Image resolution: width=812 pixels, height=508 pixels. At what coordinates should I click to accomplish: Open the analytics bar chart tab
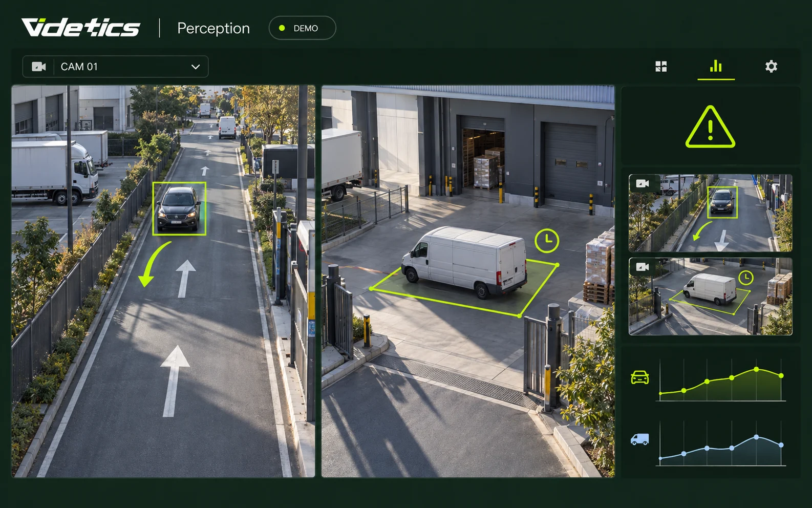click(x=716, y=66)
